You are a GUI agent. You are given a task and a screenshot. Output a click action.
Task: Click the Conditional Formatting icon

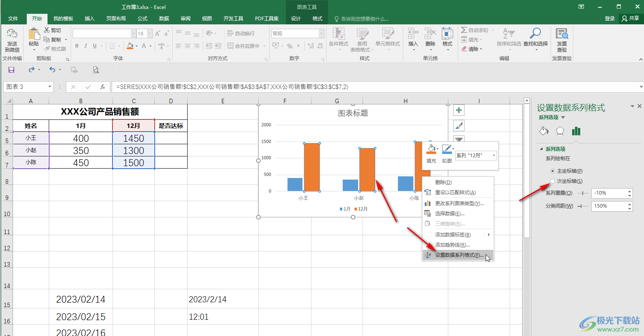pos(339,34)
